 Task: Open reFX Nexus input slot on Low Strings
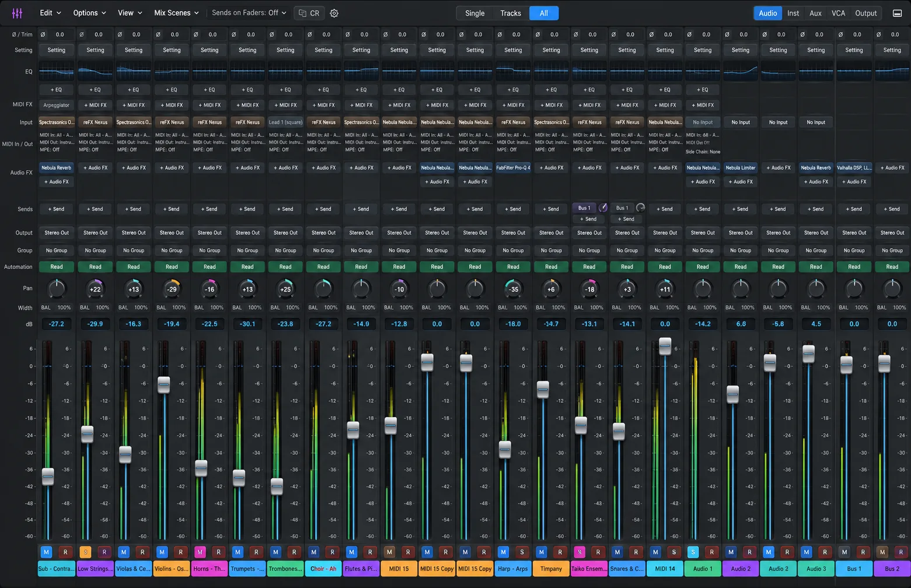coord(95,123)
